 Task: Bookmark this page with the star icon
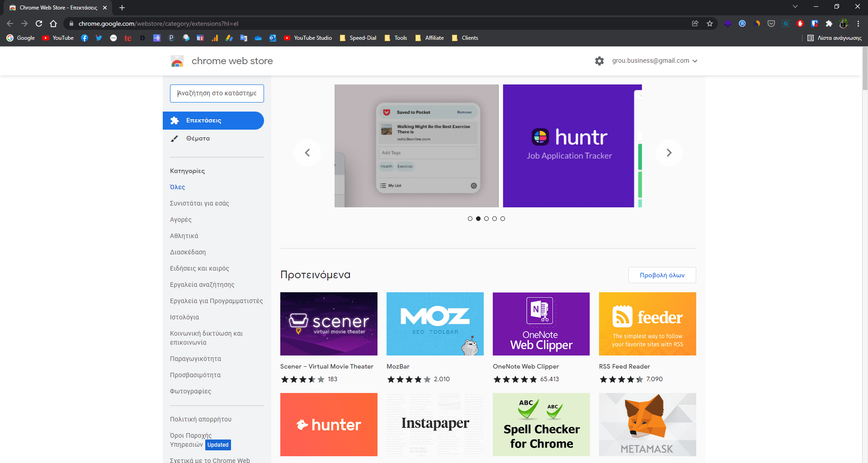710,23
